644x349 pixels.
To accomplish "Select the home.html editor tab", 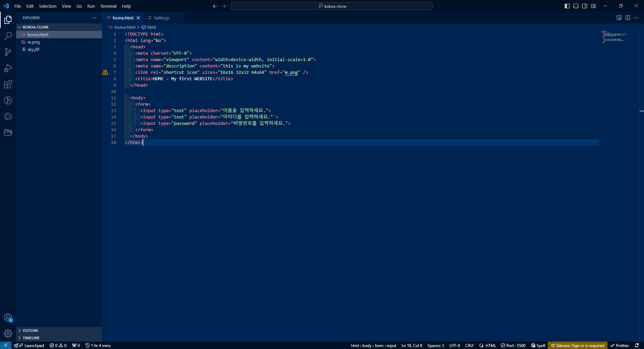I will click(123, 18).
